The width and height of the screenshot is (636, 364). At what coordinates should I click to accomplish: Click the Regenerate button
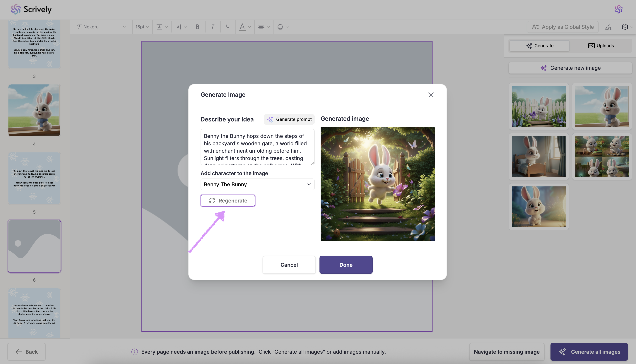click(x=228, y=200)
